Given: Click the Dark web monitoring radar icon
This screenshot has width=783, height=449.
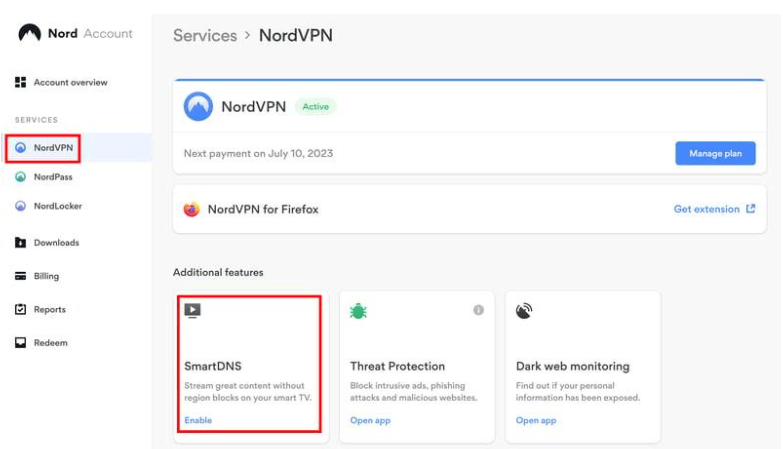Looking at the screenshot, I should (524, 311).
